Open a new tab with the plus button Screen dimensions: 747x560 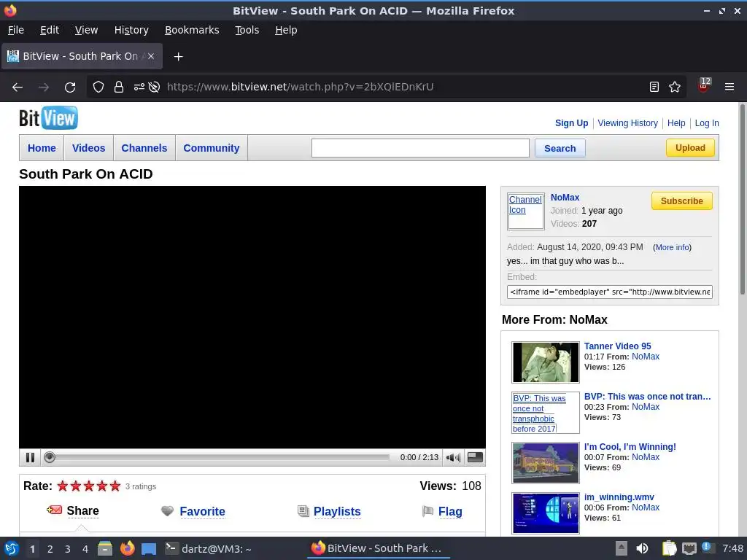coord(178,57)
